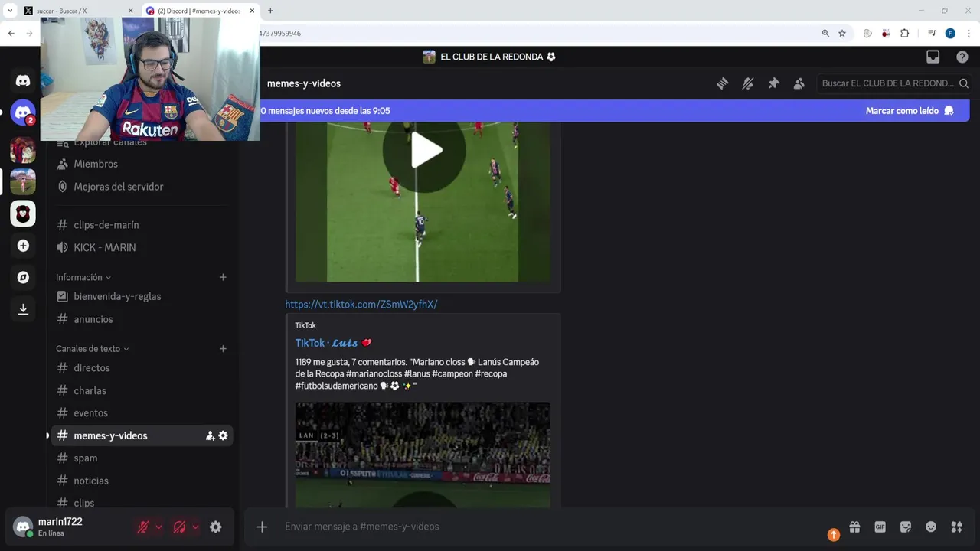Collapse the Canales de texto category
This screenshot has height=551, width=980.
[92, 348]
